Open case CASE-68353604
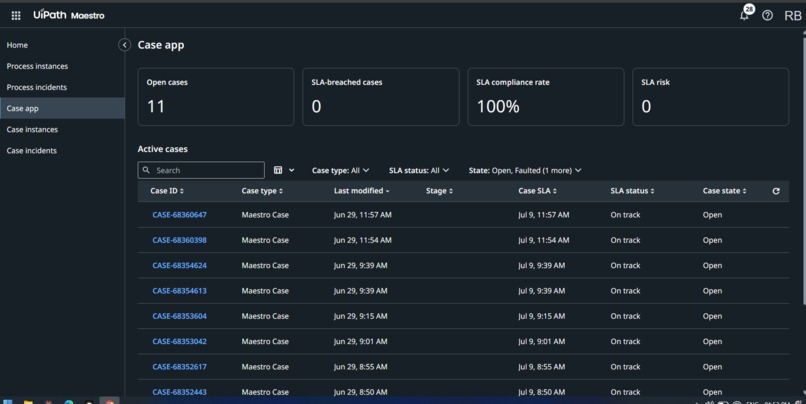The image size is (806, 404). (179, 316)
